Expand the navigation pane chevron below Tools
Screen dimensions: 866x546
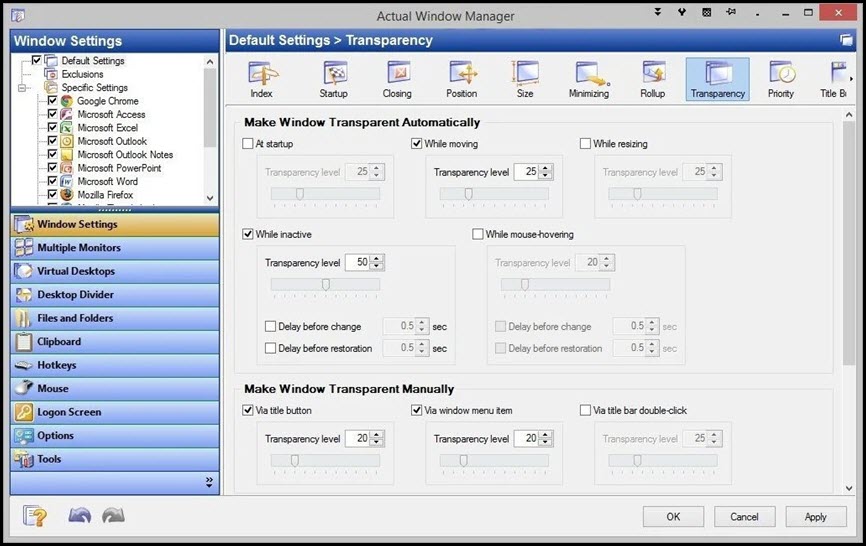click(x=209, y=482)
